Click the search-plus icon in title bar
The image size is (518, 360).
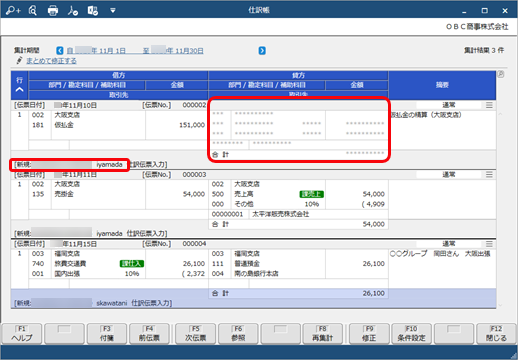point(13,10)
